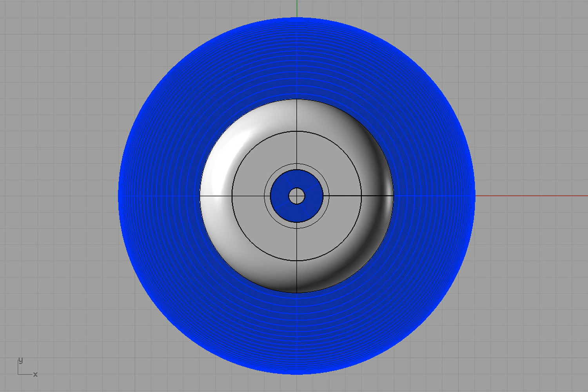Image resolution: width=588 pixels, height=392 pixels.
Task: Click the green Y-axis line at top
Action: 297,9
